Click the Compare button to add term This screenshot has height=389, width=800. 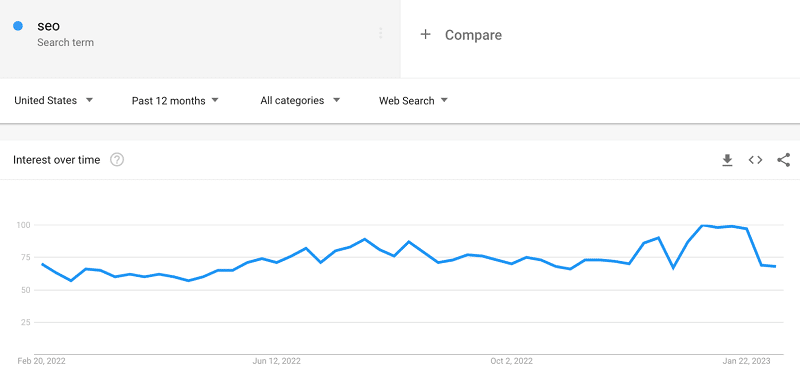tap(461, 35)
